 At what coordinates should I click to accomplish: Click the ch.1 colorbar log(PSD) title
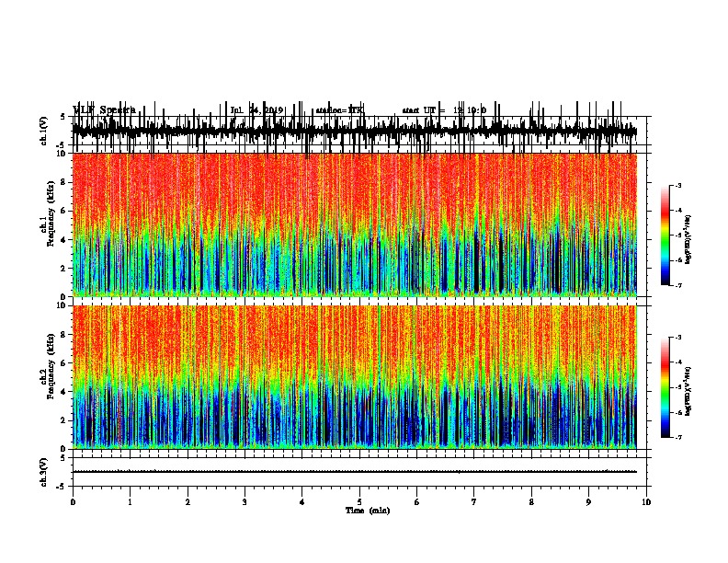(x=688, y=239)
